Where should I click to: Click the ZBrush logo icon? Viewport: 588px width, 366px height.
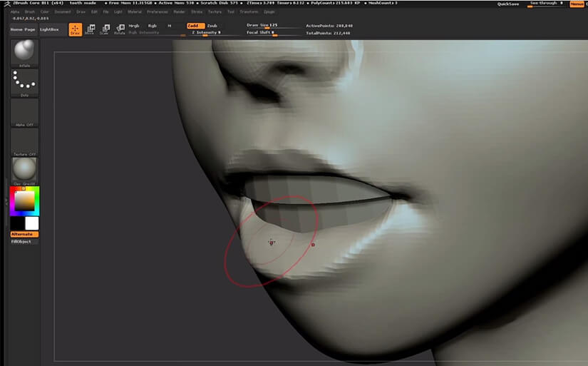point(7,4)
